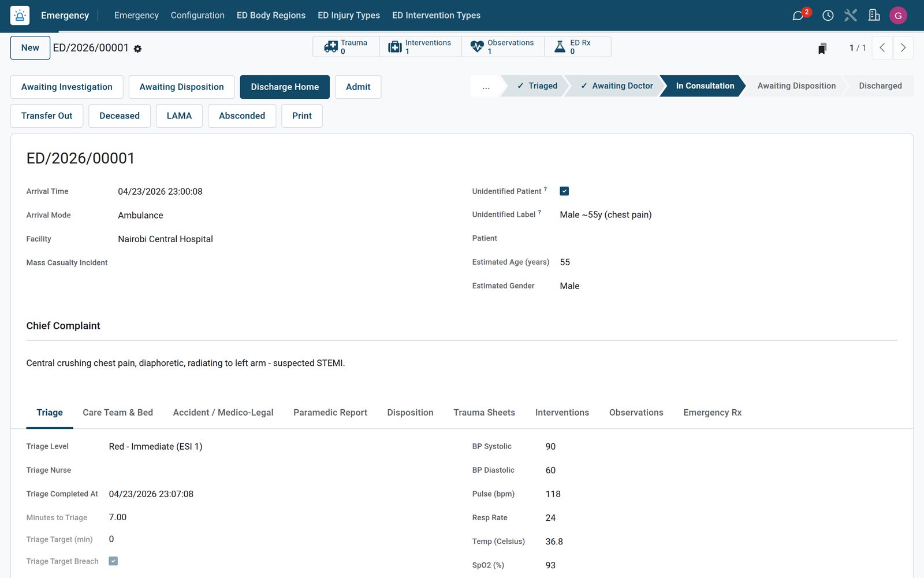
Task: Open the activities clock icon
Action: (x=828, y=16)
